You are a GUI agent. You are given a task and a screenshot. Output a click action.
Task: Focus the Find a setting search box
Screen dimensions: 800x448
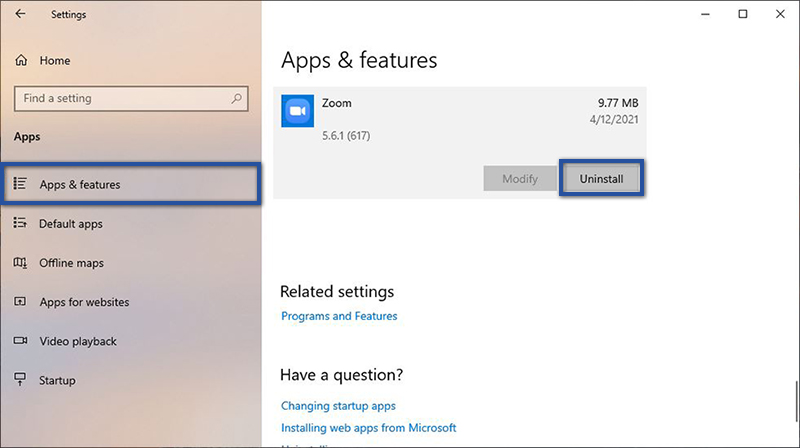(120, 99)
